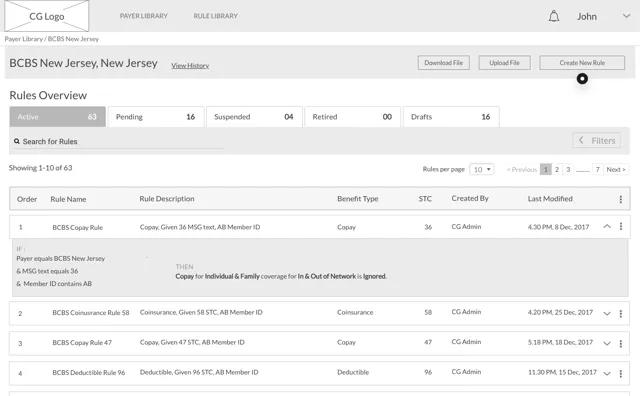640x396 pixels.
Task: Click description 'Copay, Given 36 MSG text, AB Member ID'
Action: (x=200, y=227)
